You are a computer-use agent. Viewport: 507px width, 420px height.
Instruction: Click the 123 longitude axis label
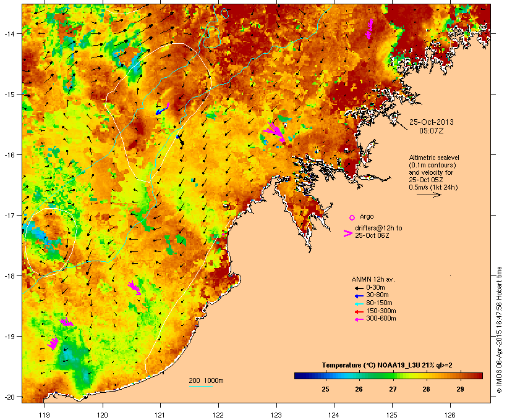276,415
